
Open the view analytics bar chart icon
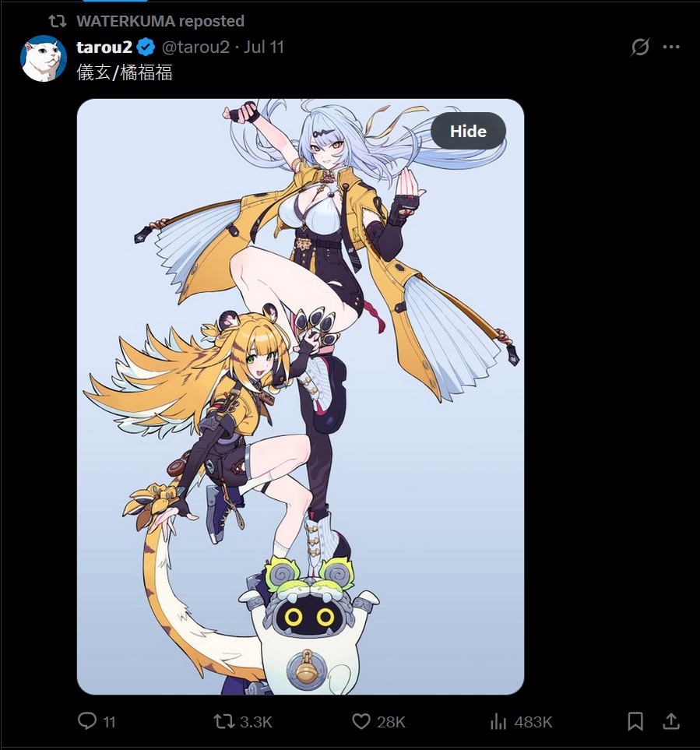[x=498, y=721]
